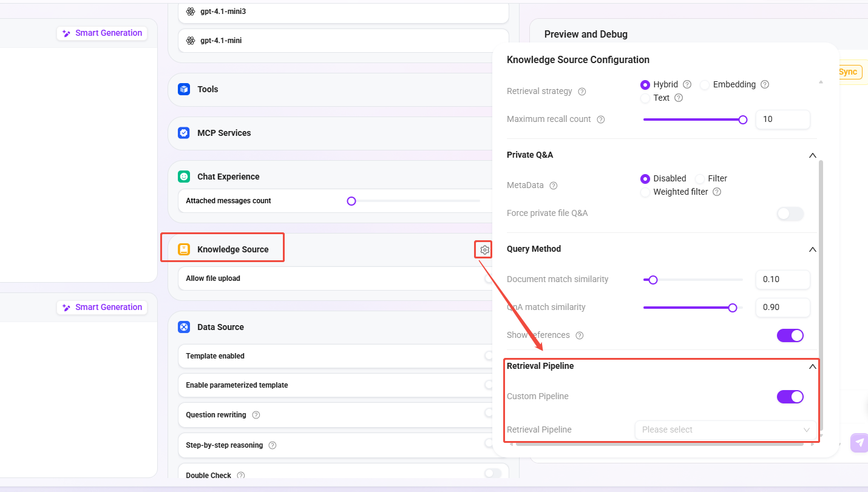Collapse the Query Method section
868x492 pixels.
click(x=813, y=249)
